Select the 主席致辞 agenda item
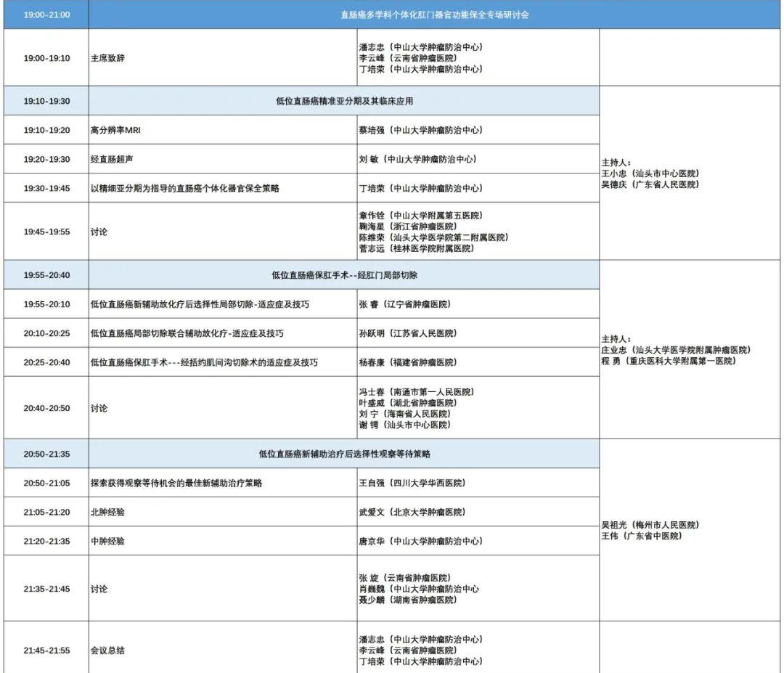The image size is (784, 673). pos(107,58)
